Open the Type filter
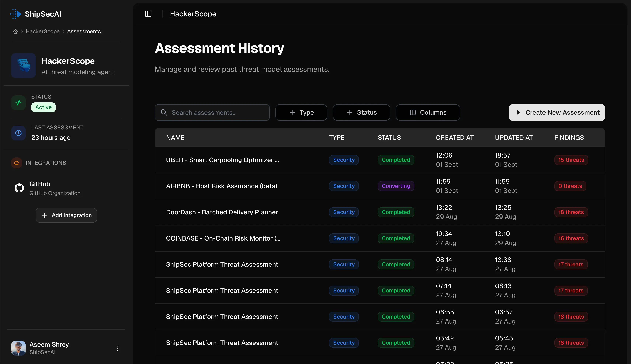Viewport: 631px width, 364px height. point(301,112)
